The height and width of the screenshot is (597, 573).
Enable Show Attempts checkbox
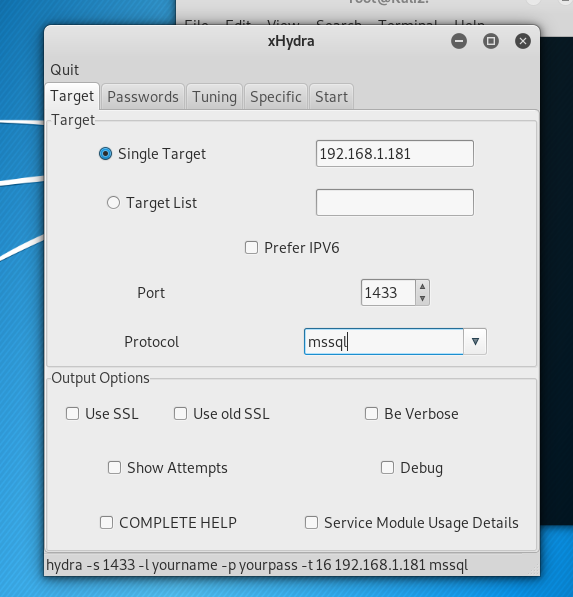[114, 468]
